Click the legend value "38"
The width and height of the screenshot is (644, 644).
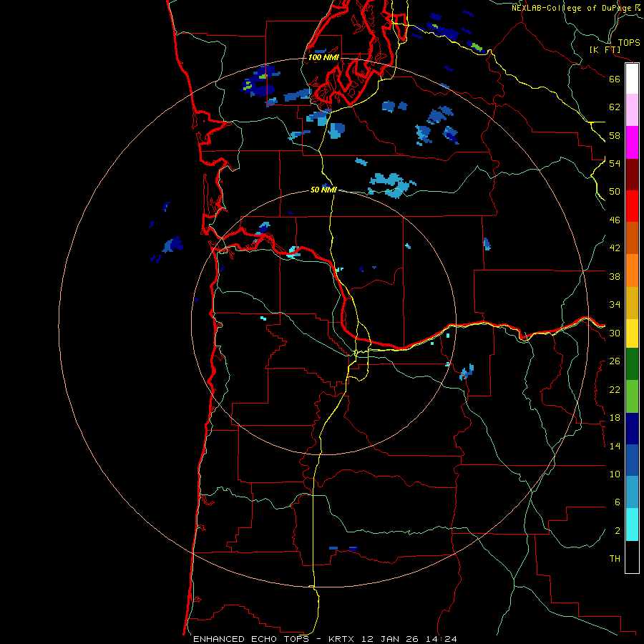click(x=615, y=276)
